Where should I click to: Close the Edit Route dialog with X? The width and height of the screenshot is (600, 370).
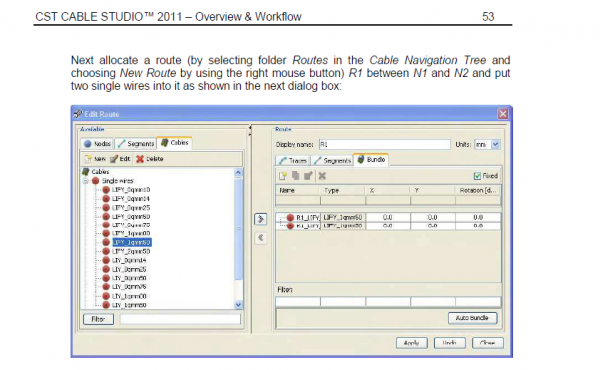coord(503,114)
